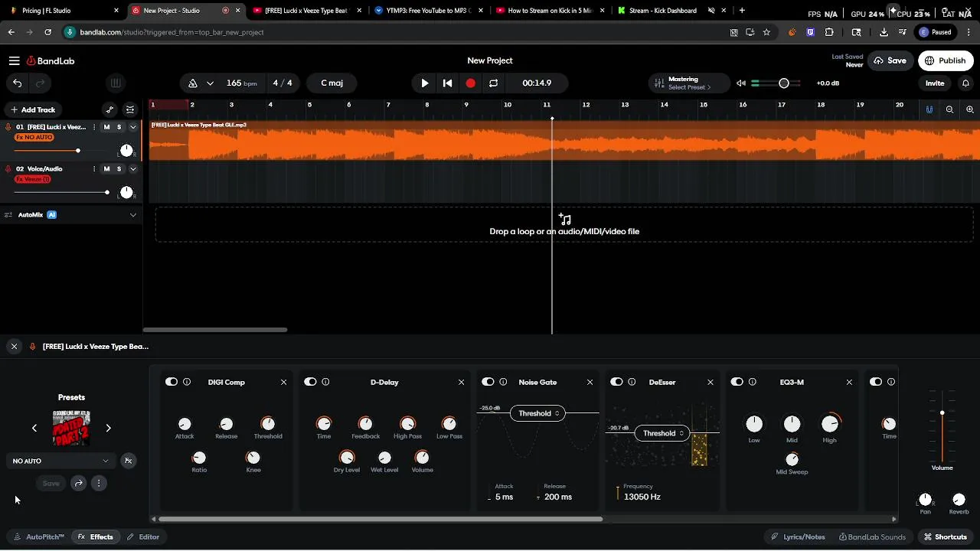980x551 pixels.
Task: Open the preset more-options menu
Action: [99, 483]
